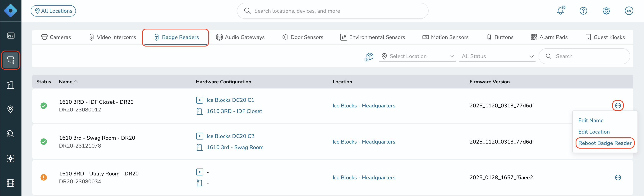The height and width of the screenshot is (196, 644).
Task: Open Ice Blocks - Headquarters link in IDF Closet row
Action: tap(364, 106)
